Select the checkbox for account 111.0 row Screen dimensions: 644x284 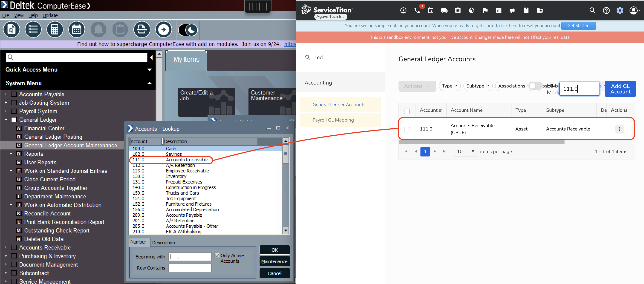(407, 130)
